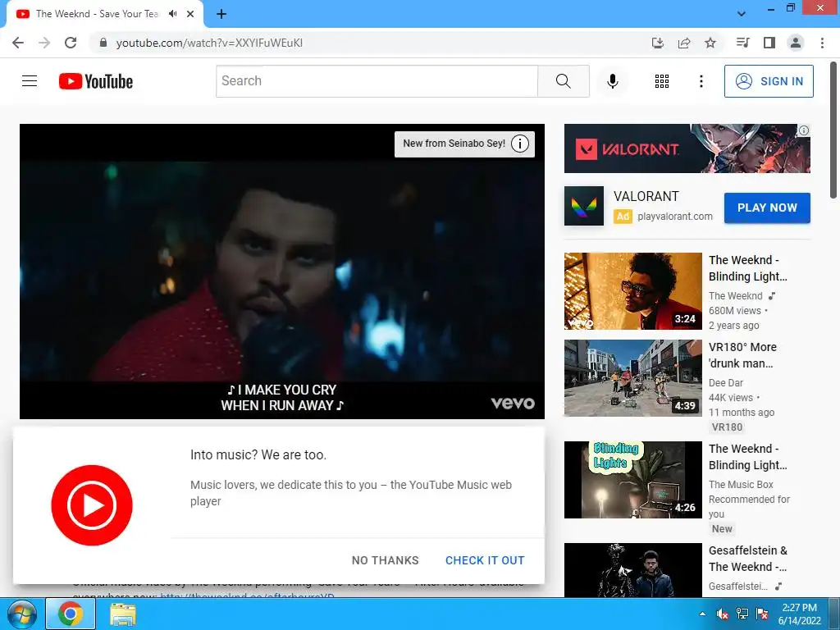Reload the page with refresh icon

pos(71,43)
